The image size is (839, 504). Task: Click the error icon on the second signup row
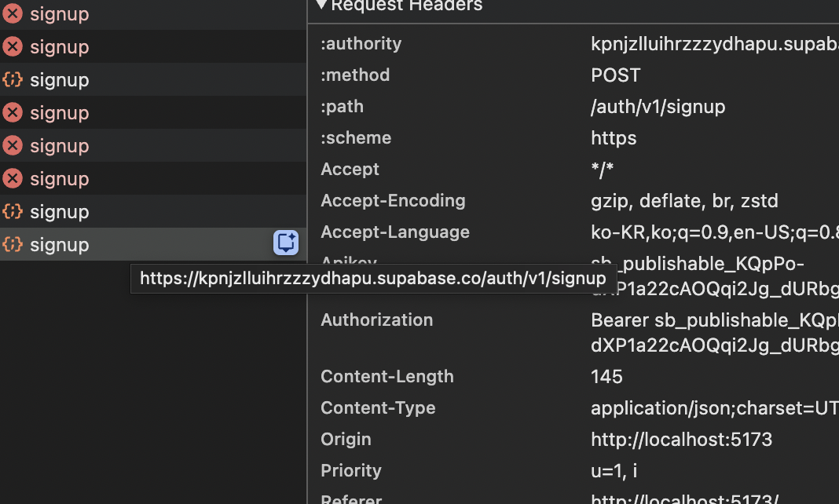[x=13, y=47]
